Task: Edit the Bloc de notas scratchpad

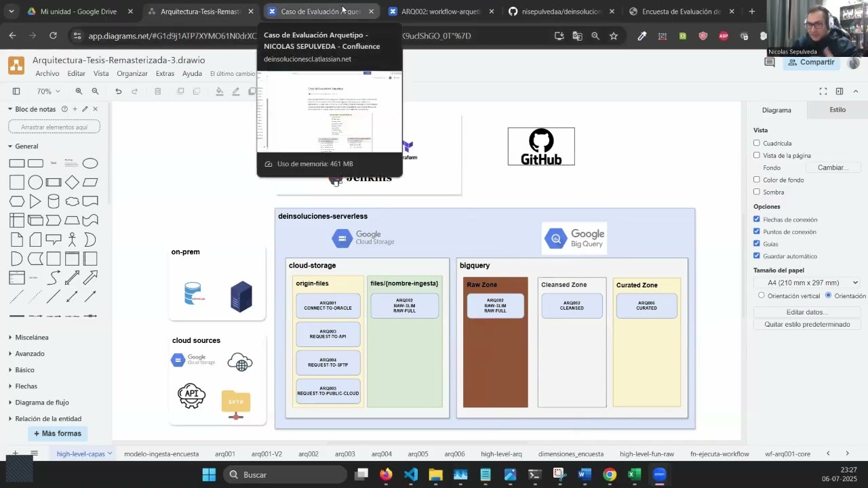Action: (85, 109)
